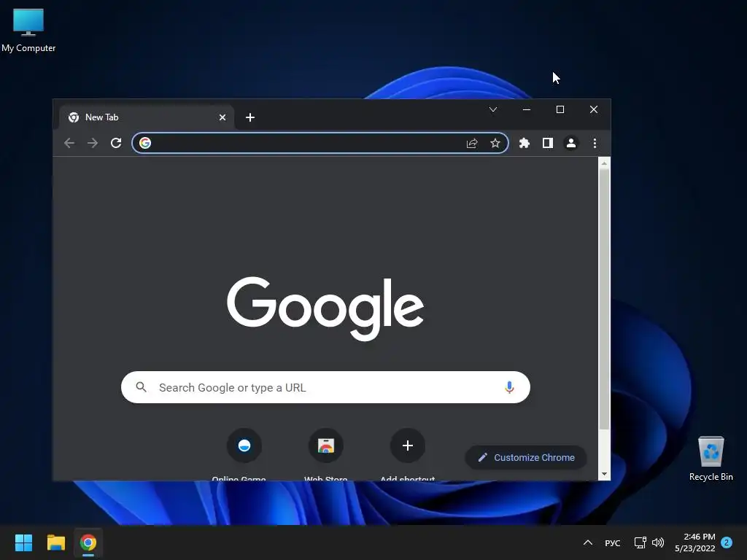Start voice search with microphone icon
This screenshot has width=747, height=560.
point(509,387)
